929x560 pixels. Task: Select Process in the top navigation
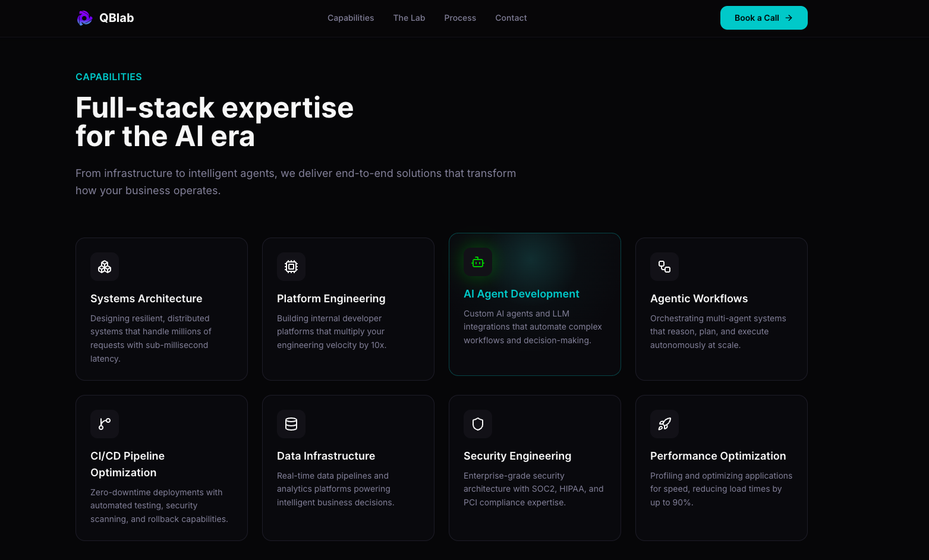point(460,18)
